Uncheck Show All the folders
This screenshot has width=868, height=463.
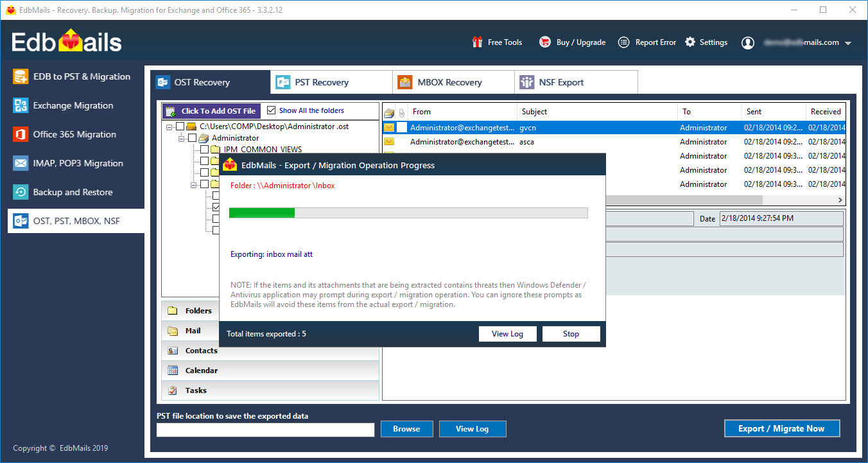click(x=271, y=110)
